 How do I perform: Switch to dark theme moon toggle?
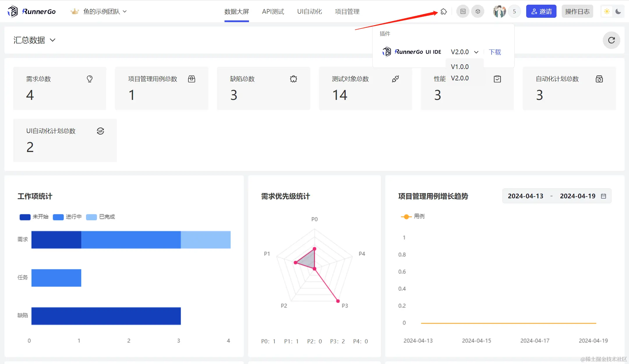[x=618, y=12]
